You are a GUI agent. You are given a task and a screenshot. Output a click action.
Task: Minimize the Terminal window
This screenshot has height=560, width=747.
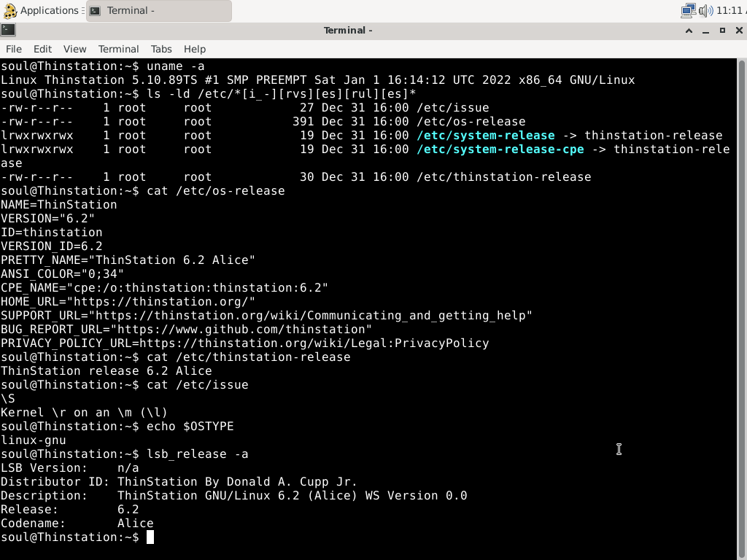pos(705,31)
